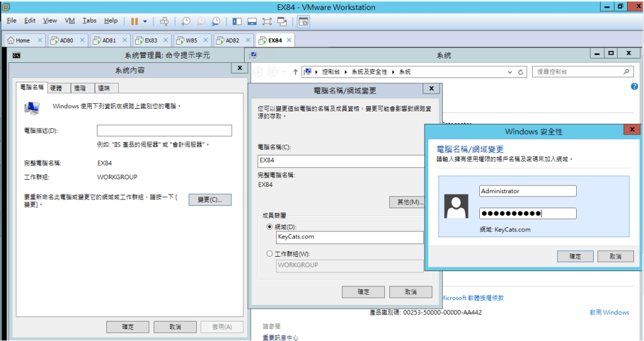
Task: Expand the 系統及安全性 breadcrumb arrow
Action: pyautogui.click(x=393, y=72)
